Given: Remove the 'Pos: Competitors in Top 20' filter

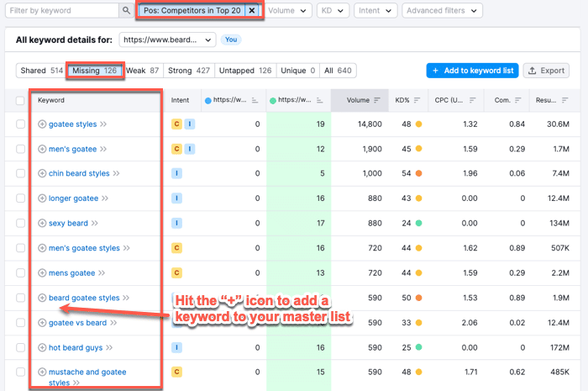Looking at the screenshot, I should 251,11.
